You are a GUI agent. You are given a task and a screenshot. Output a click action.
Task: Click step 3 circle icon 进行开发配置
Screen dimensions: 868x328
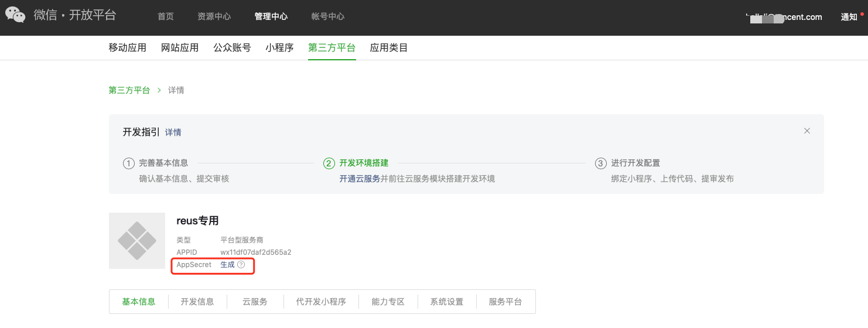(x=601, y=163)
